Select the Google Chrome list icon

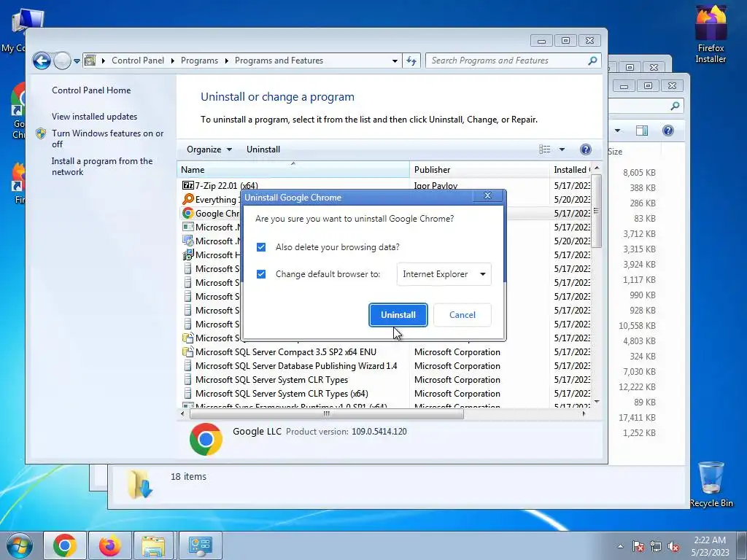188,213
